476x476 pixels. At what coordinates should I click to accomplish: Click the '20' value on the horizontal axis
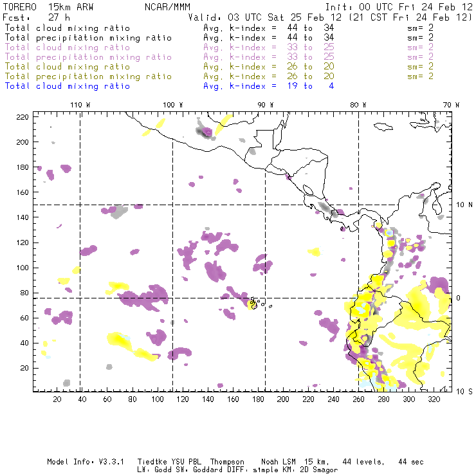[57, 399]
